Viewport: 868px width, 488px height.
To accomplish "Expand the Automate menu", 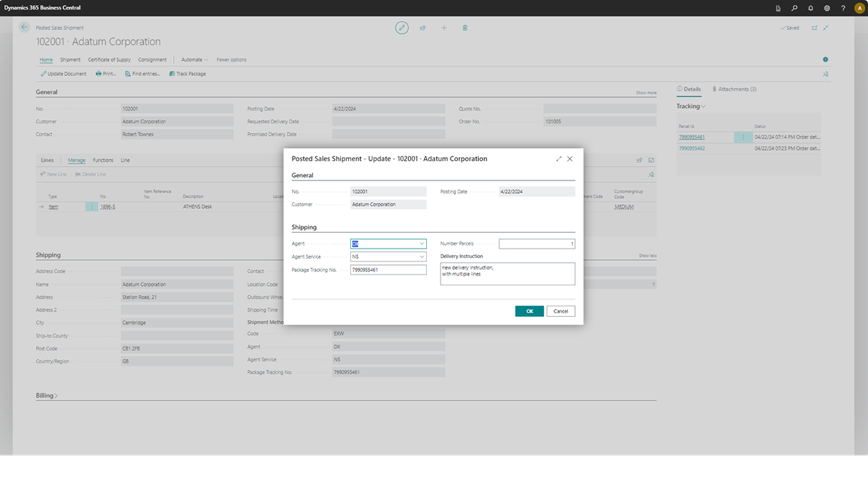I will click(x=195, y=60).
